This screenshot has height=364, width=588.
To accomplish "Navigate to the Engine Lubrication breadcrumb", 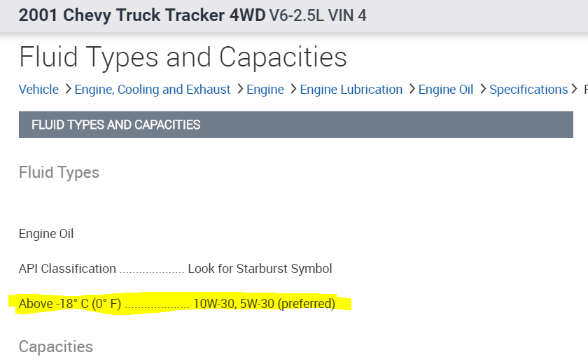I will (x=351, y=90).
